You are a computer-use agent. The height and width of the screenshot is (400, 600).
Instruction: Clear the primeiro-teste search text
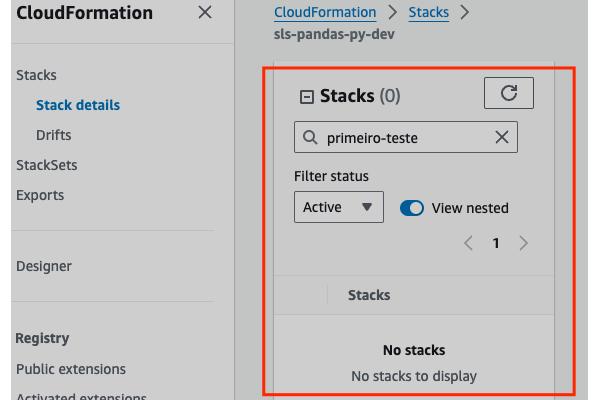tap(502, 138)
